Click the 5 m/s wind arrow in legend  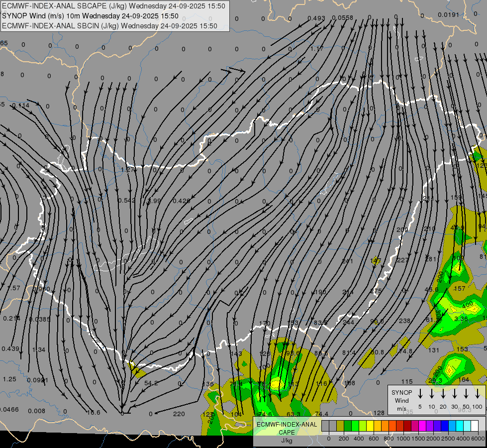click(x=420, y=394)
